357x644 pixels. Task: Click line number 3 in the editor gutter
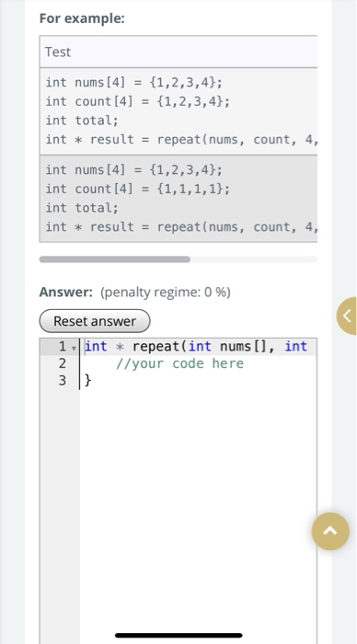pyautogui.click(x=62, y=380)
